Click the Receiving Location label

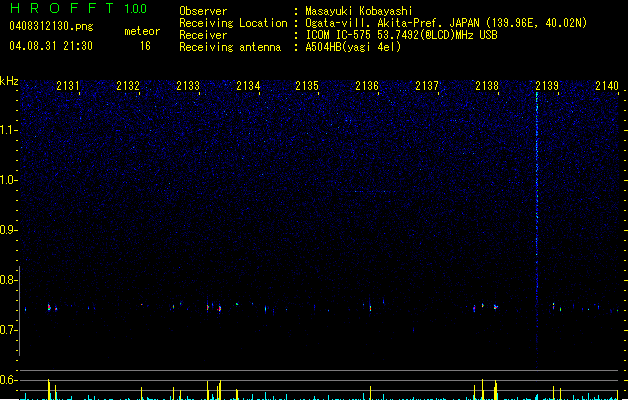(x=233, y=23)
